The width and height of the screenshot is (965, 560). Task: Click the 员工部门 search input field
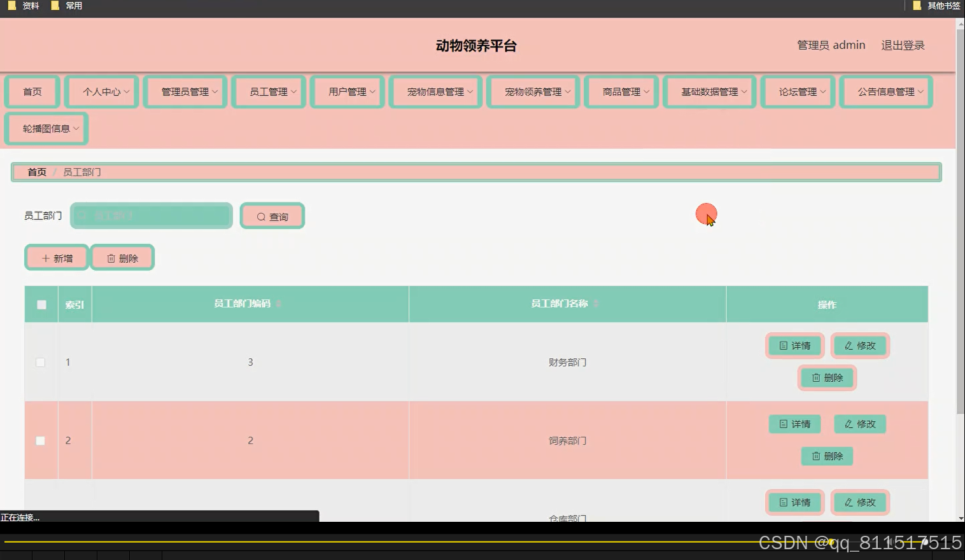click(x=151, y=216)
